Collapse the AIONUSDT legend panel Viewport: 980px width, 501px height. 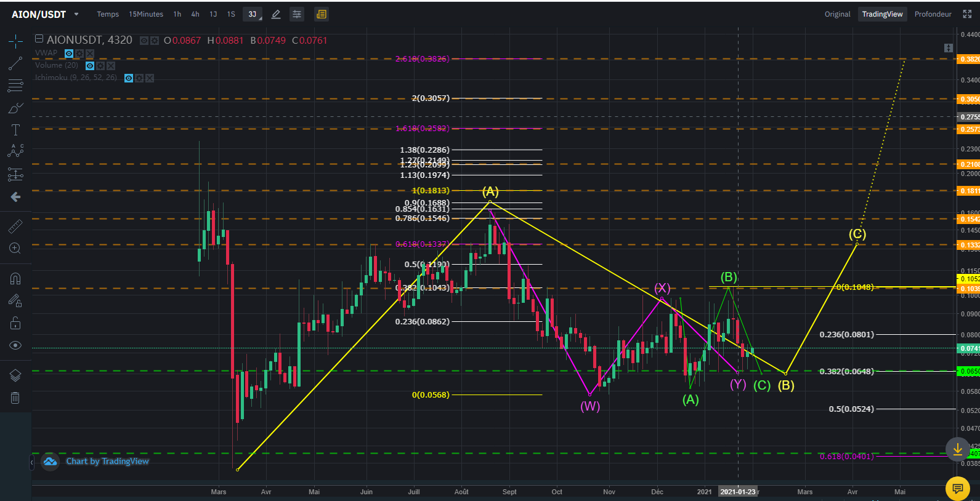tap(39, 39)
